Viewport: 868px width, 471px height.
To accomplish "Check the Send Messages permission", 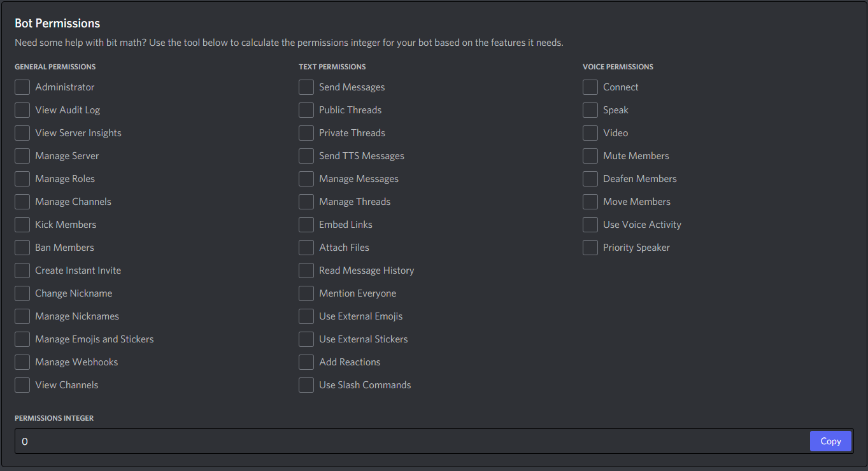I will coord(306,87).
